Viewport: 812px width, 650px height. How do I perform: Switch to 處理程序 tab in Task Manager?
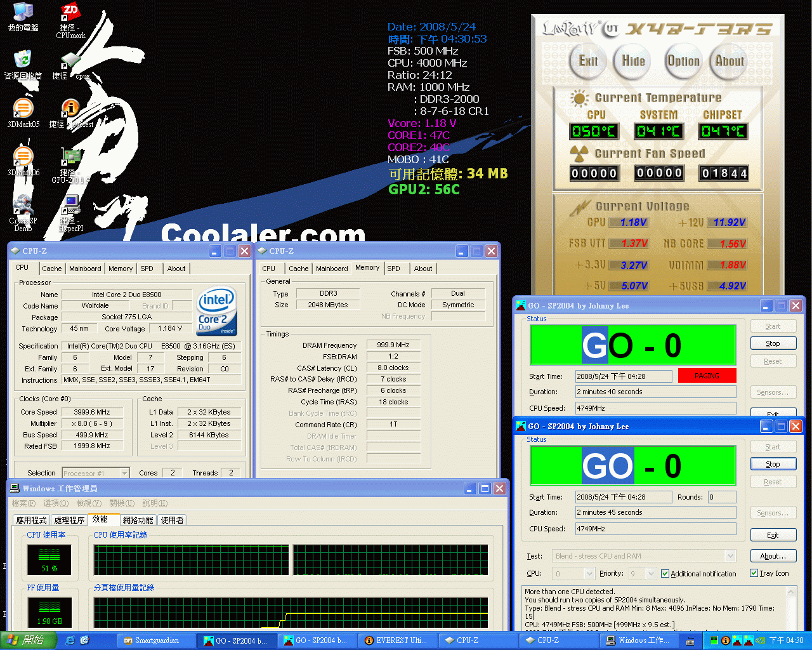click(x=69, y=520)
